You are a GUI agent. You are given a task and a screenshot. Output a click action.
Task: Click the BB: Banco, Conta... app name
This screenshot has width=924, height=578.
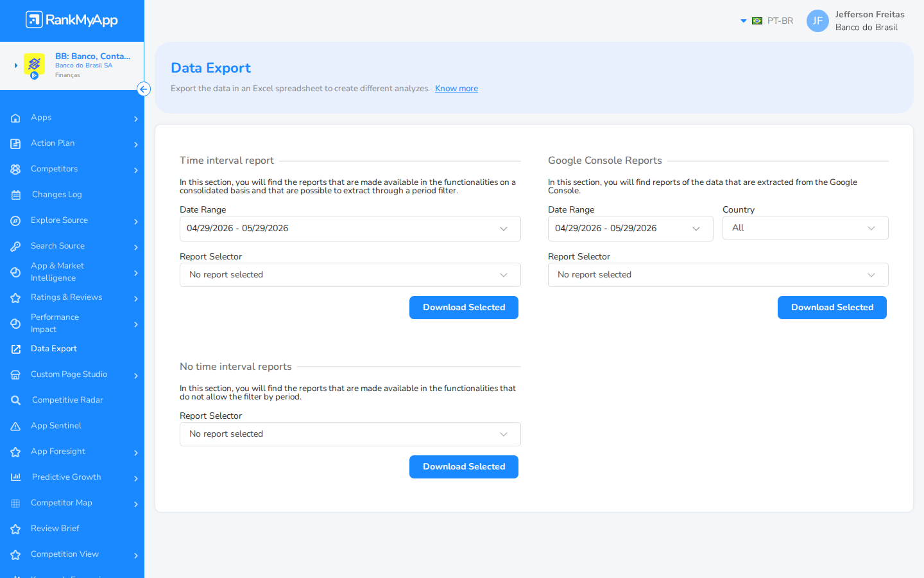(x=92, y=57)
